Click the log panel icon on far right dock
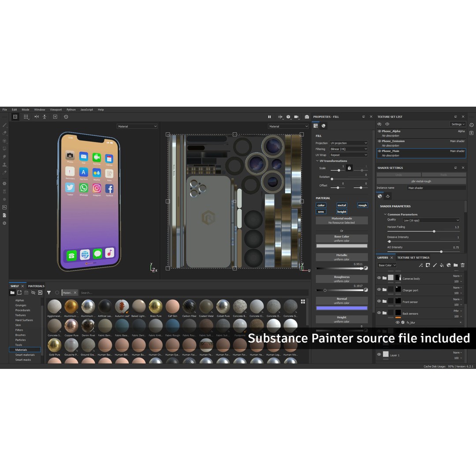Screen dimensions: 476x476 click(x=472, y=133)
